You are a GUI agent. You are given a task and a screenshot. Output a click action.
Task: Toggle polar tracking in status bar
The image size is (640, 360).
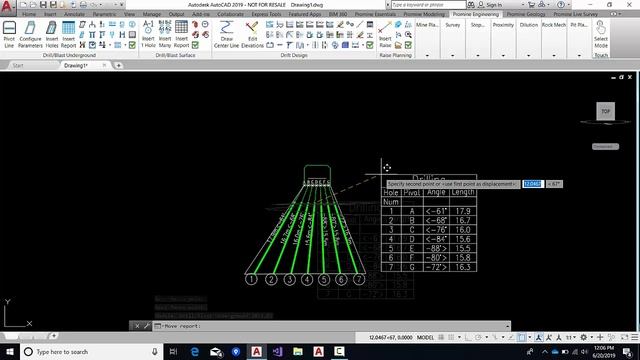(x=478, y=338)
